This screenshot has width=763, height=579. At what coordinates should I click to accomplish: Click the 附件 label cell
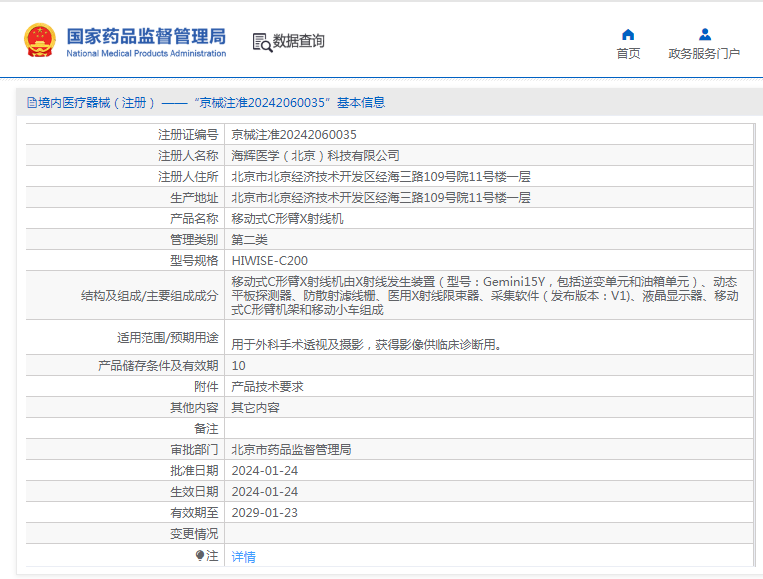tap(125, 387)
